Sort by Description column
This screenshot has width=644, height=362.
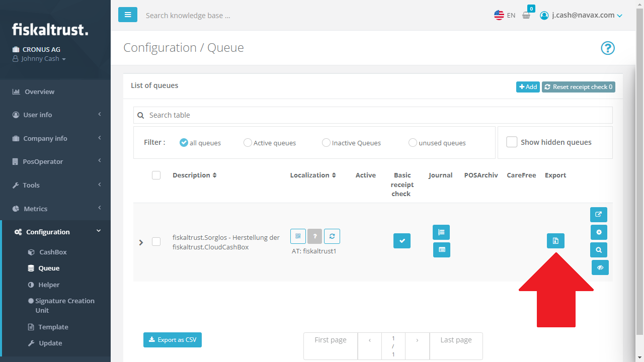click(195, 175)
